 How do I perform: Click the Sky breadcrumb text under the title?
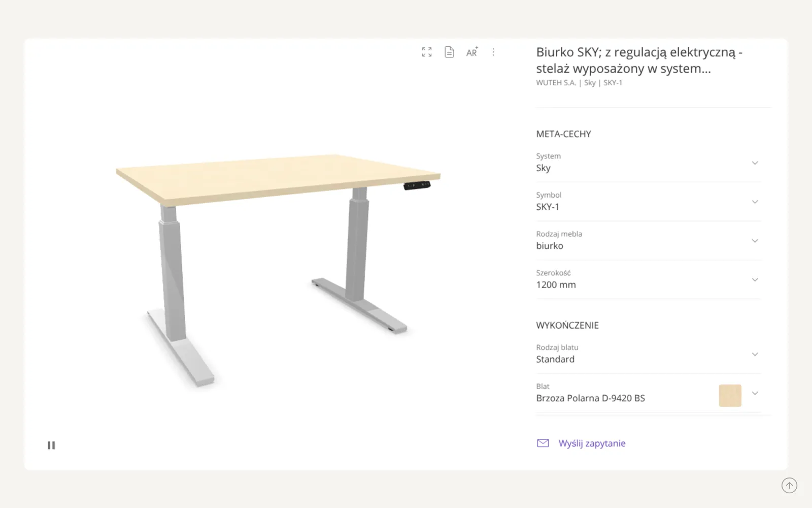(590, 83)
